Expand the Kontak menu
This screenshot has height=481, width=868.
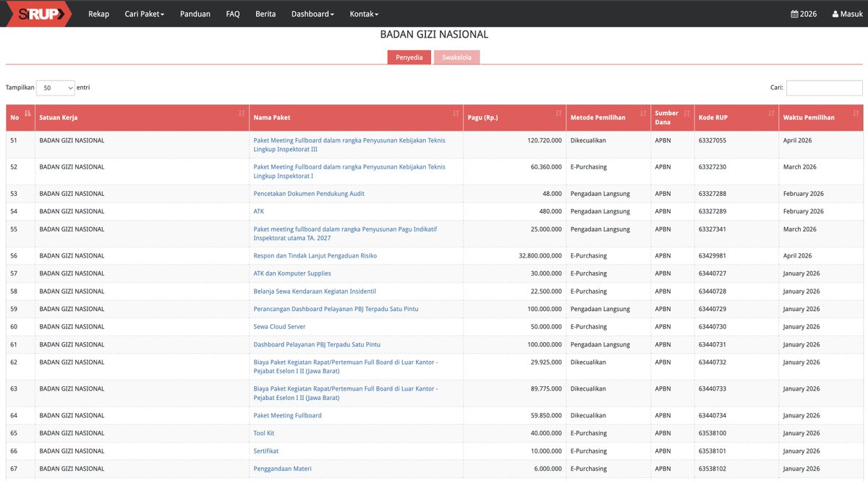pos(364,14)
